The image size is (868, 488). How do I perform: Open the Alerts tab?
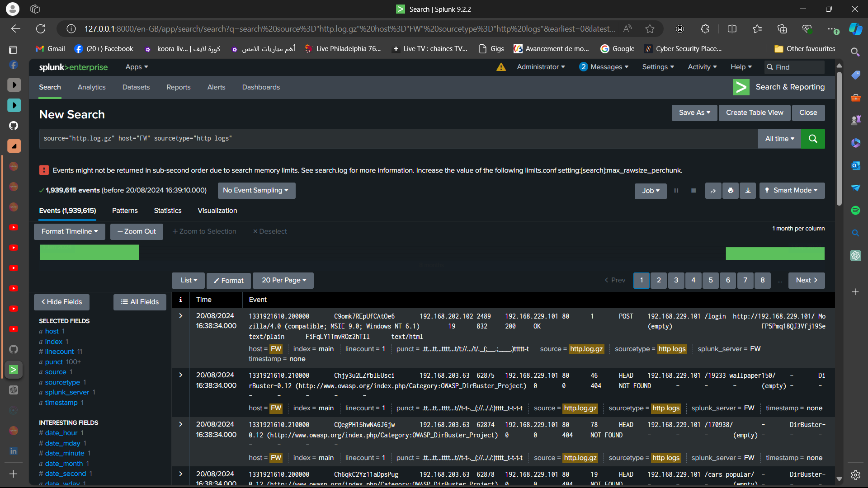pos(216,87)
